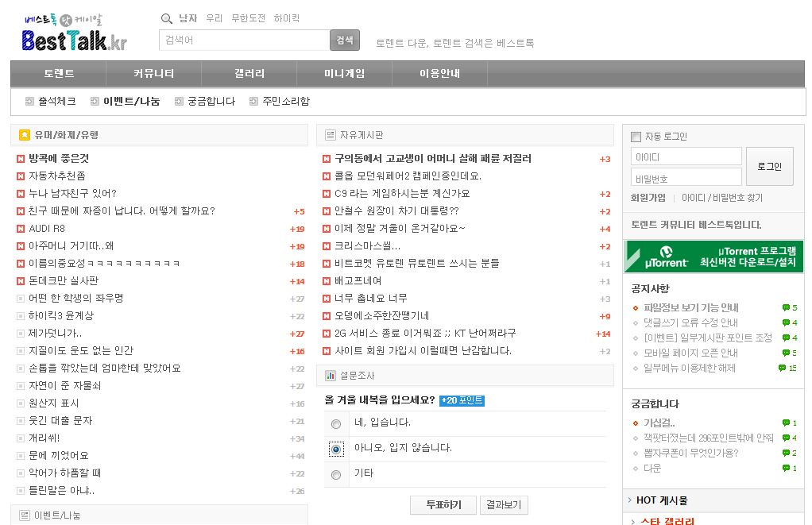Click the comment bubble next to 파일정보 보기 기능 안내

pyautogui.click(x=786, y=307)
